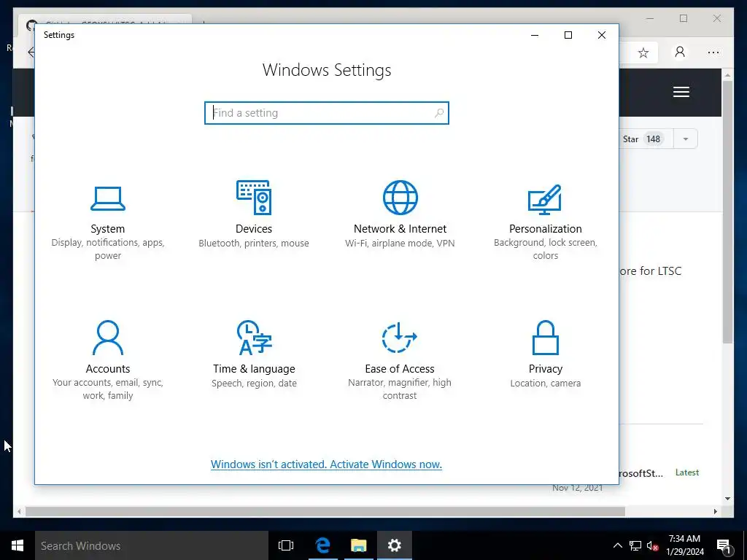
Task: Click 'Location, camera' description text
Action: [546, 383]
